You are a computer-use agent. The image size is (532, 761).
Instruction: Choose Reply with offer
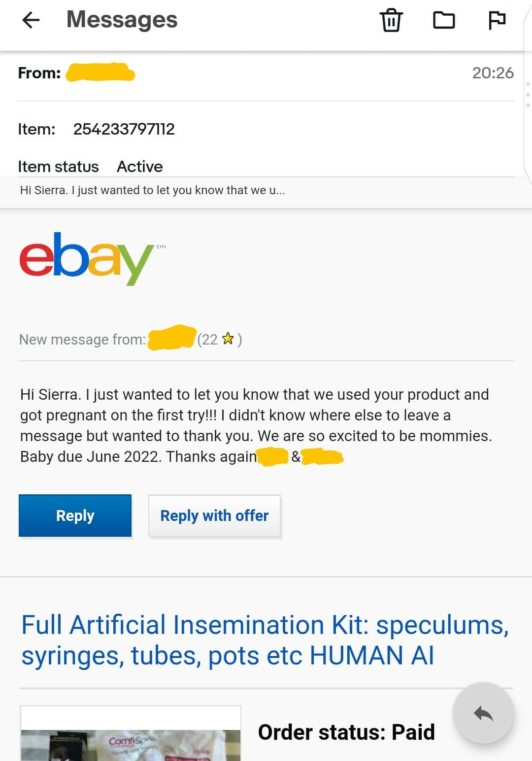pos(214,515)
